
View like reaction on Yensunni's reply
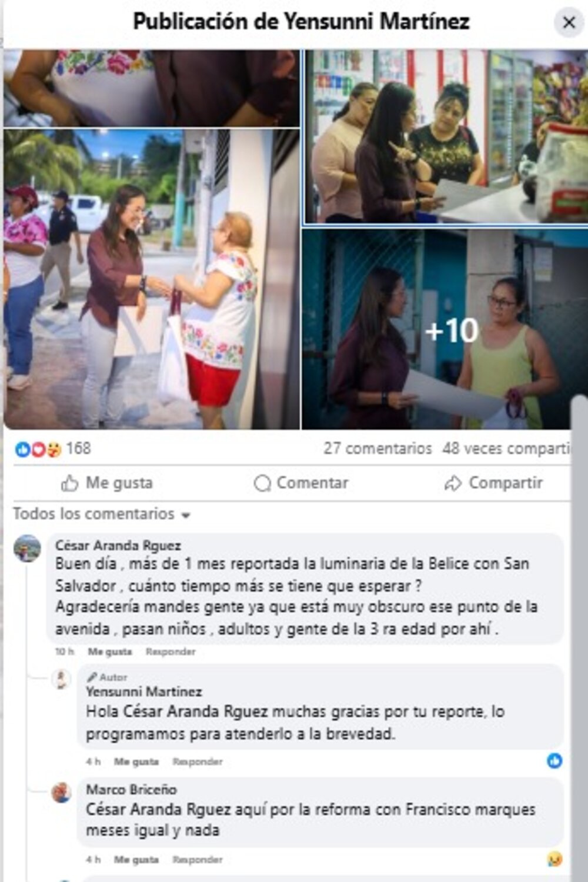(x=554, y=761)
